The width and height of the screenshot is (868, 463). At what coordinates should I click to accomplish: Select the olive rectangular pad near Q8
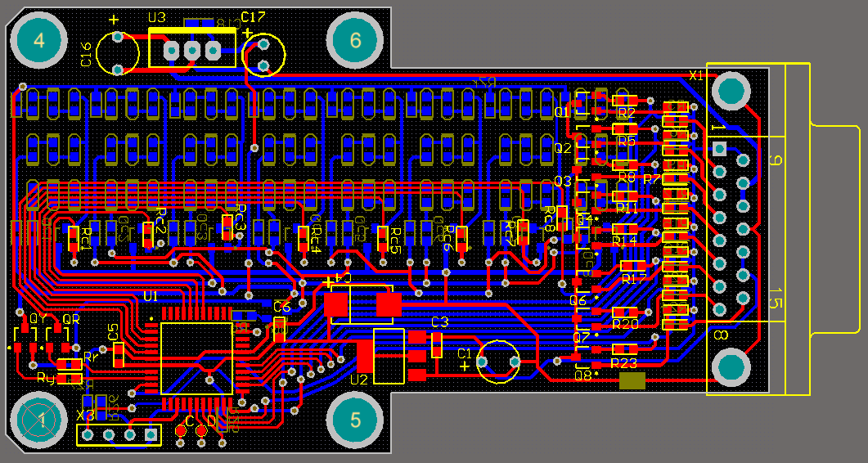pyautogui.click(x=632, y=380)
